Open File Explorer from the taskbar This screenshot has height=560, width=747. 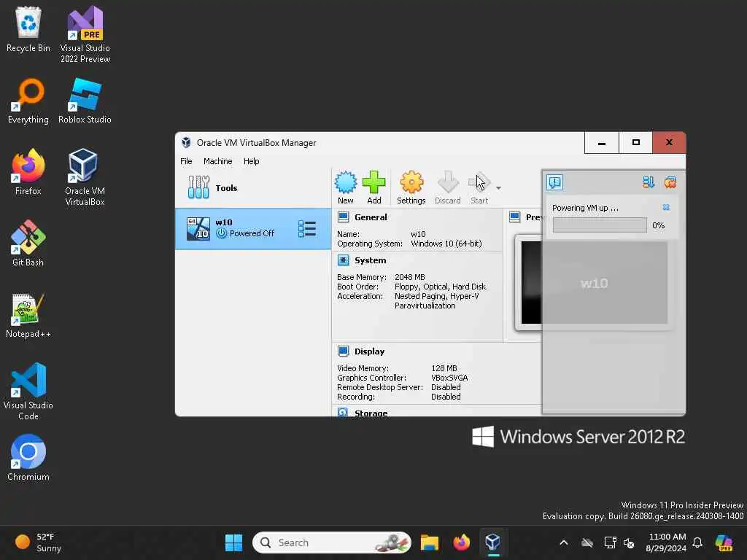point(429,542)
